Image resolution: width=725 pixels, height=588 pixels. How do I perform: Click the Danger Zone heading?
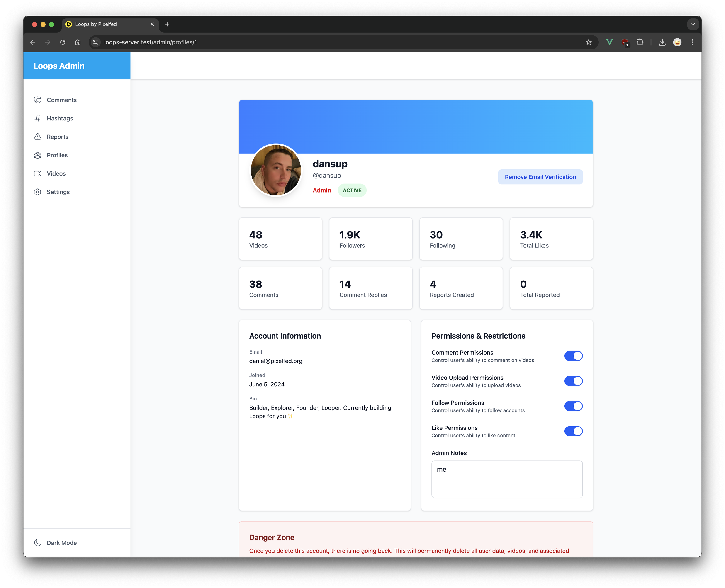pos(272,537)
